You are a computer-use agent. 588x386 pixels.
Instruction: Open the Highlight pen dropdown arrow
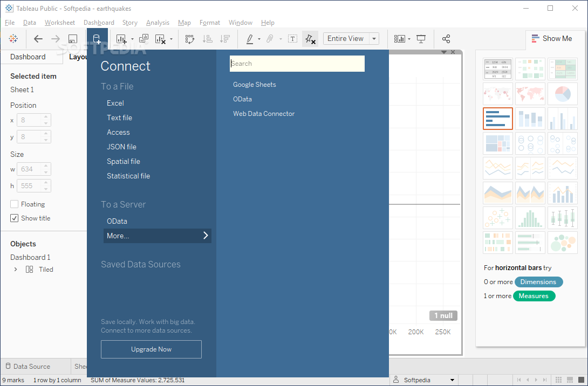point(259,39)
